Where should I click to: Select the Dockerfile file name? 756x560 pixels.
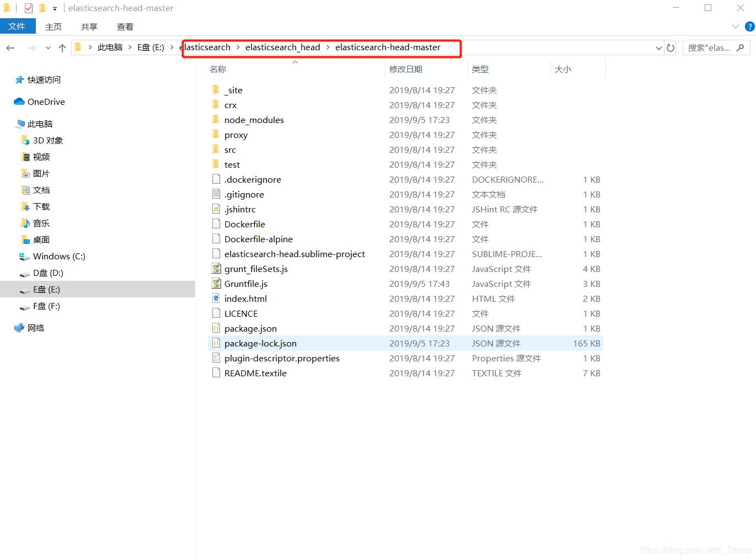click(x=245, y=224)
